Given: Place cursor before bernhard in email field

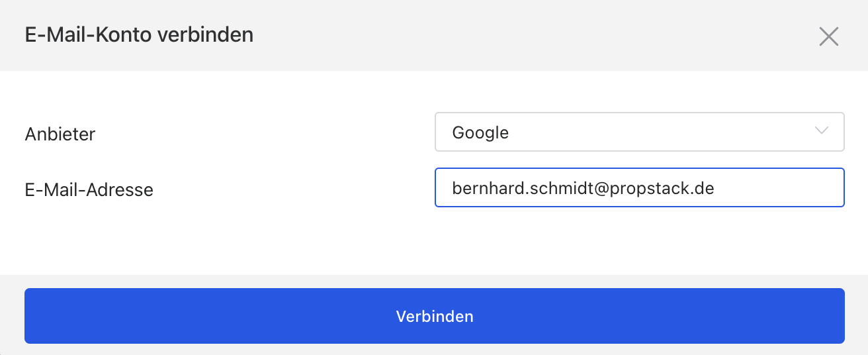Looking at the screenshot, I should pyautogui.click(x=453, y=188).
